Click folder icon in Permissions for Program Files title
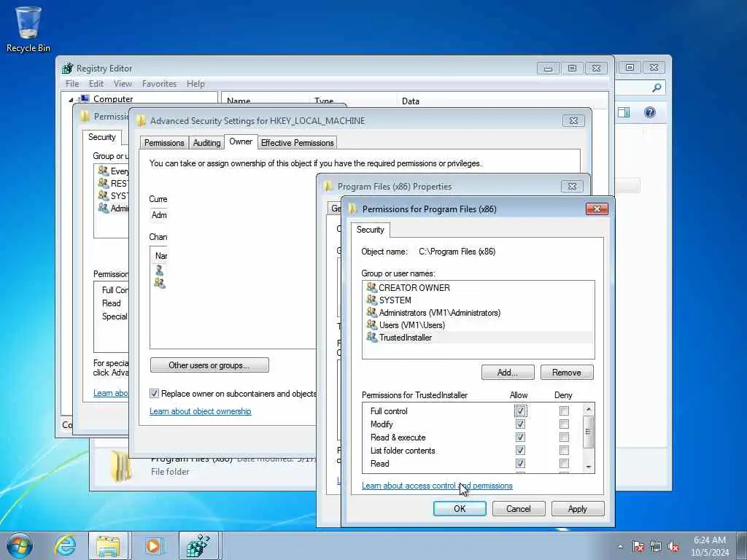The height and width of the screenshot is (560, 747). 352,209
